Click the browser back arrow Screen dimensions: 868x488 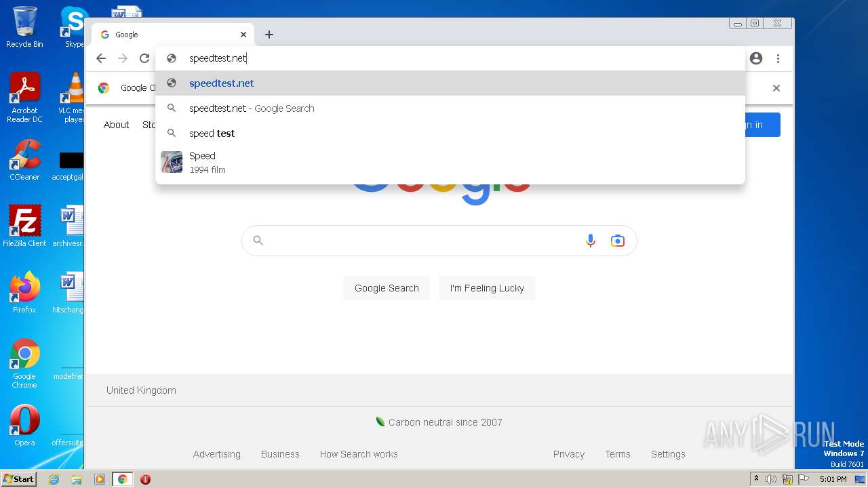(x=101, y=58)
